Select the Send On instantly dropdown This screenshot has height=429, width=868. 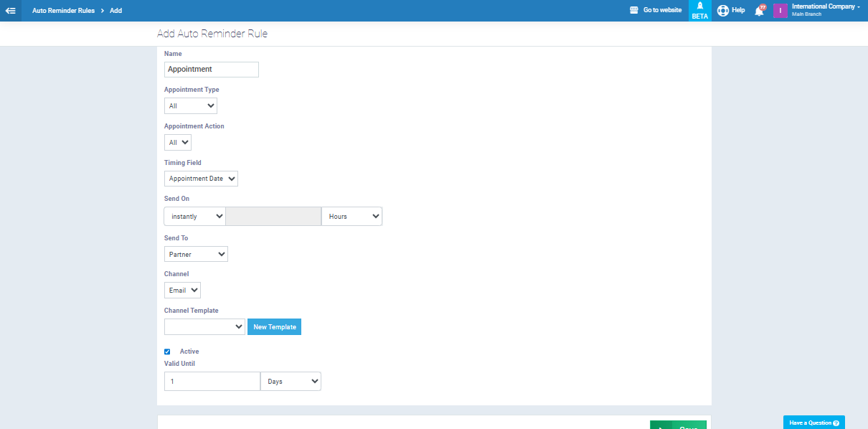194,217
